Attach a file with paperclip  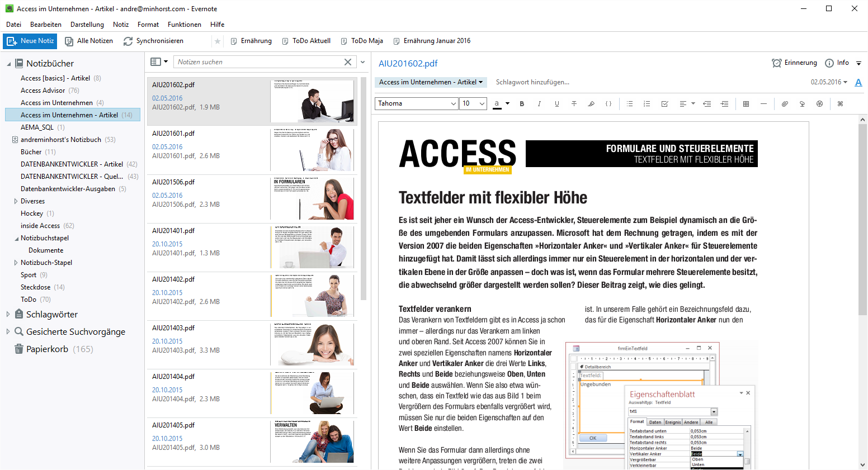[785, 104]
